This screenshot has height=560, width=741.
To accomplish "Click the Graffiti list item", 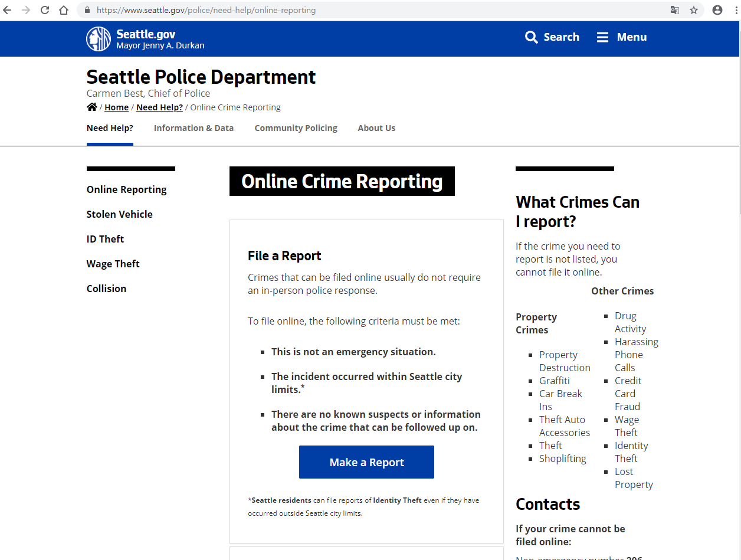I will [555, 381].
